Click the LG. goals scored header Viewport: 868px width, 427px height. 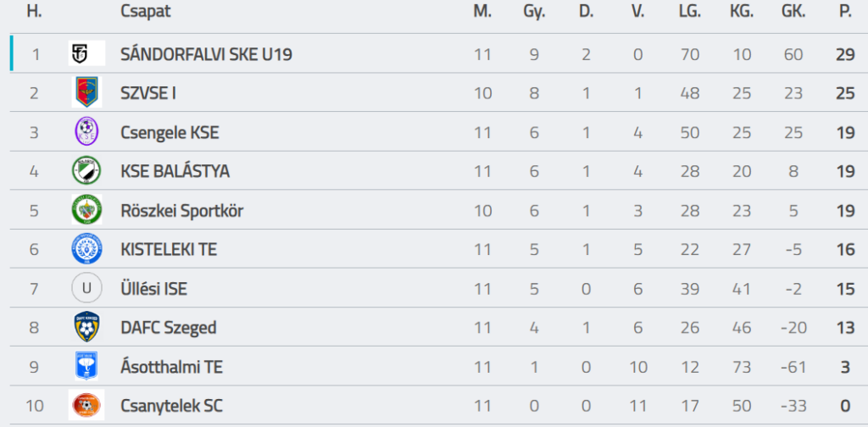[x=689, y=12]
